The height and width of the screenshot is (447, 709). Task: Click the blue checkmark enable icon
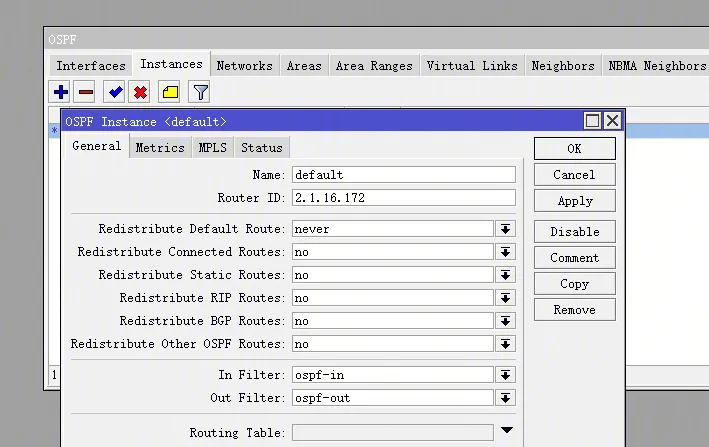(x=116, y=92)
